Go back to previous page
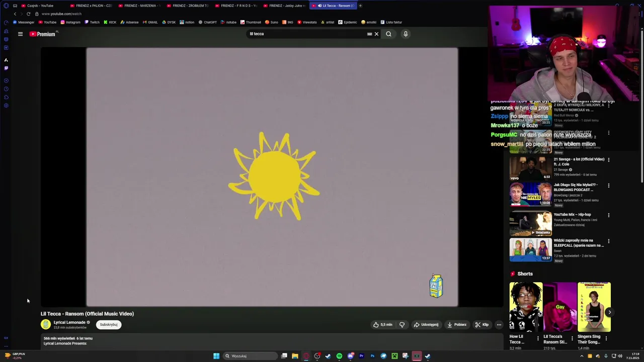Image resolution: width=644 pixels, height=362 pixels. tap(15, 14)
